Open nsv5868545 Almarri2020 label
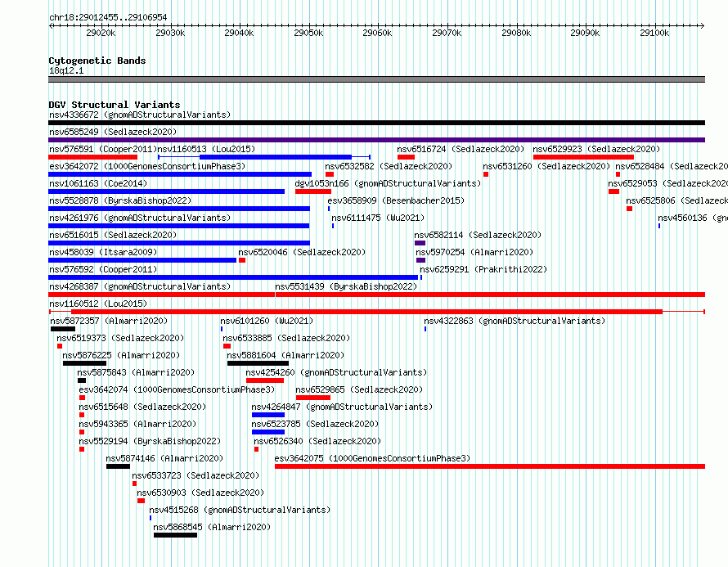Image resolution: width=728 pixels, height=567 pixels. point(212,527)
